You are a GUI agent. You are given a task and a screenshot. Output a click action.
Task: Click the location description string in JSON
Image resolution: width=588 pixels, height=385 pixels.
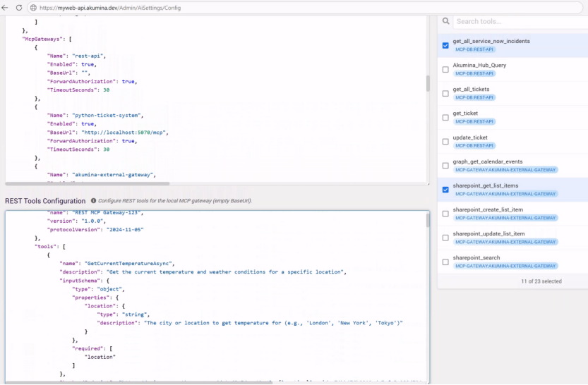point(273,323)
